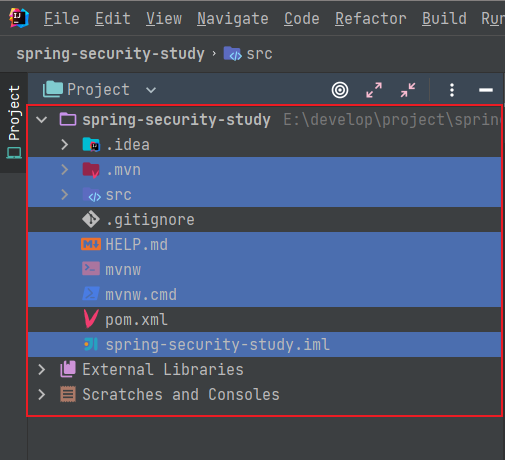505x460 pixels.
Task: Click the Collapse All icon
Action: (408, 90)
